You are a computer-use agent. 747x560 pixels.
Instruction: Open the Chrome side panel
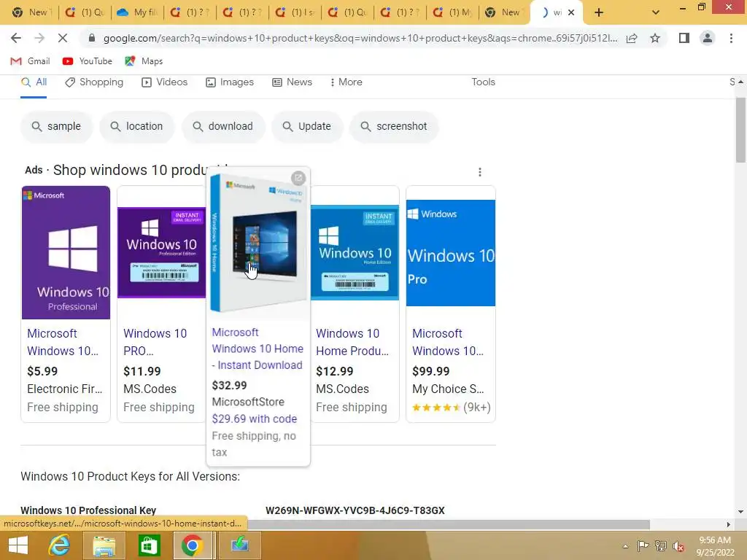click(684, 38)
